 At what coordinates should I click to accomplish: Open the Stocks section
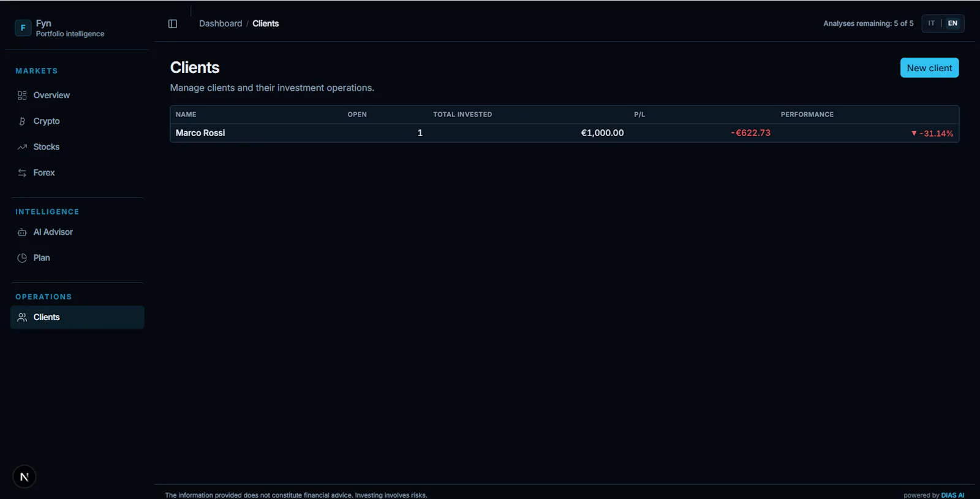coord(77,147)
